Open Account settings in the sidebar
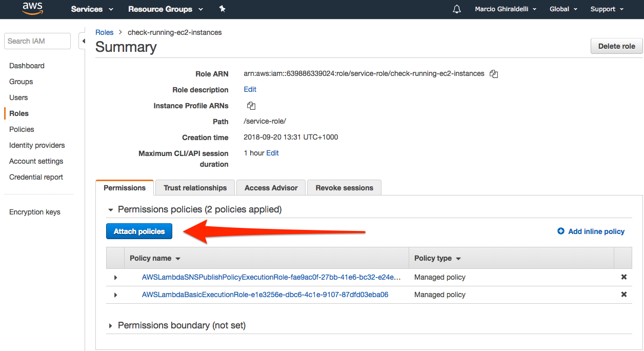644x351 pixels. (x=36, y=161)
